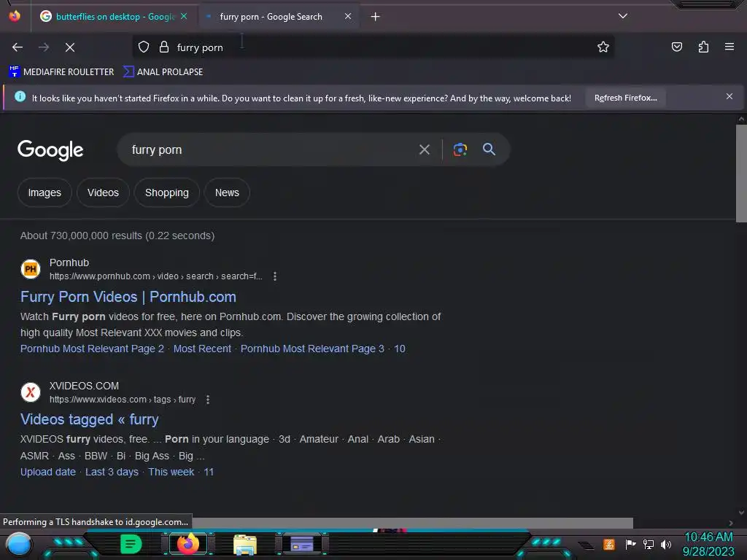Click the horizontal scrollbar thumb
Screen dimensions: 747x560
click(413, 523)
